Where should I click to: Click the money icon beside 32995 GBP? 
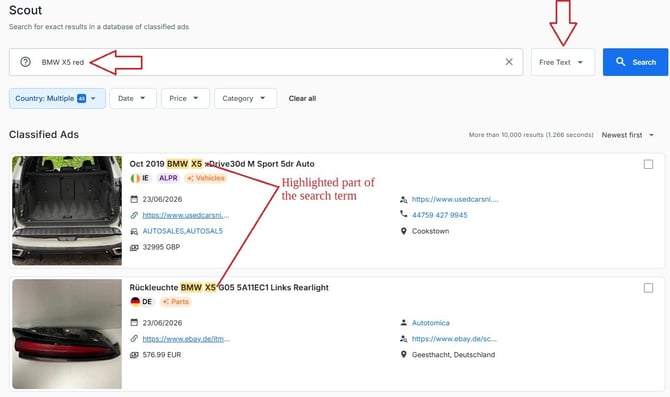pos(134,247)
